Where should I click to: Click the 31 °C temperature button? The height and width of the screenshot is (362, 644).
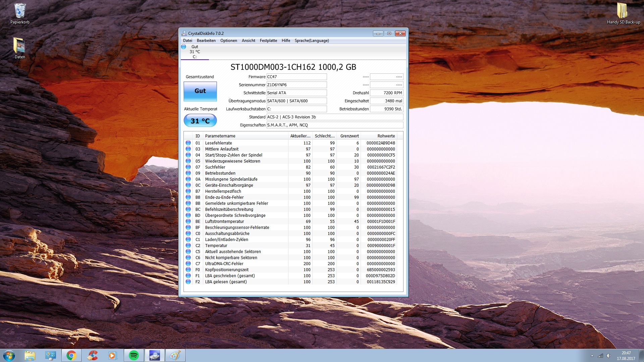[200, 121]
